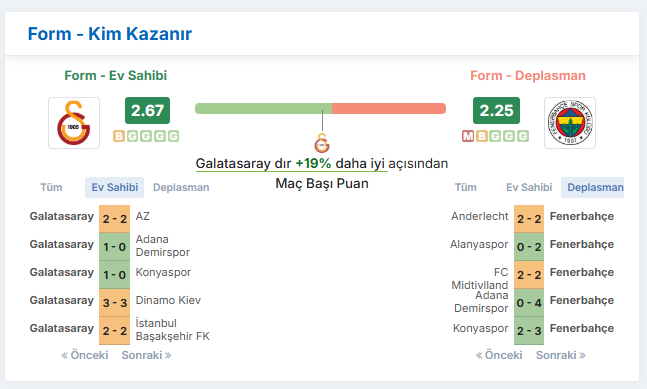
Task: Click small Galatasaray marker under form bar
Action: (322, 143)
